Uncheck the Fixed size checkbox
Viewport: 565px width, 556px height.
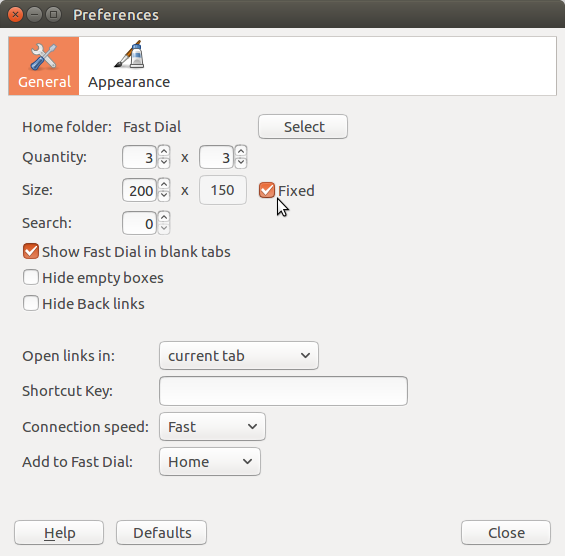(x=267, y=190)
